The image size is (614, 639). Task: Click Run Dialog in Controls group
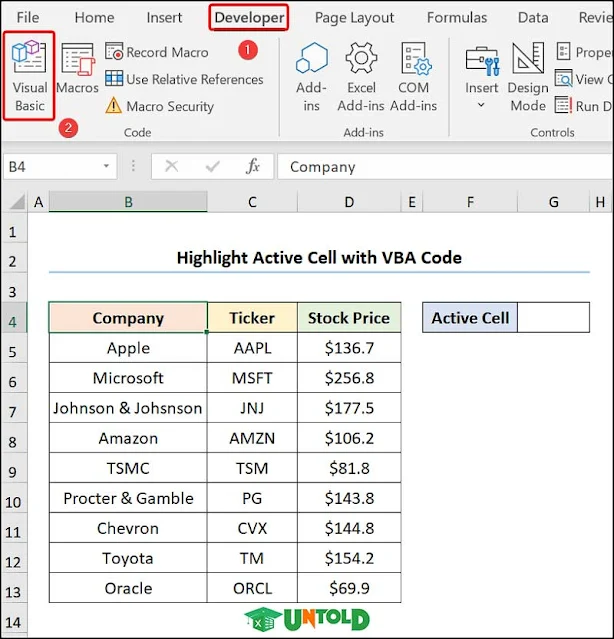pos(583,106)
